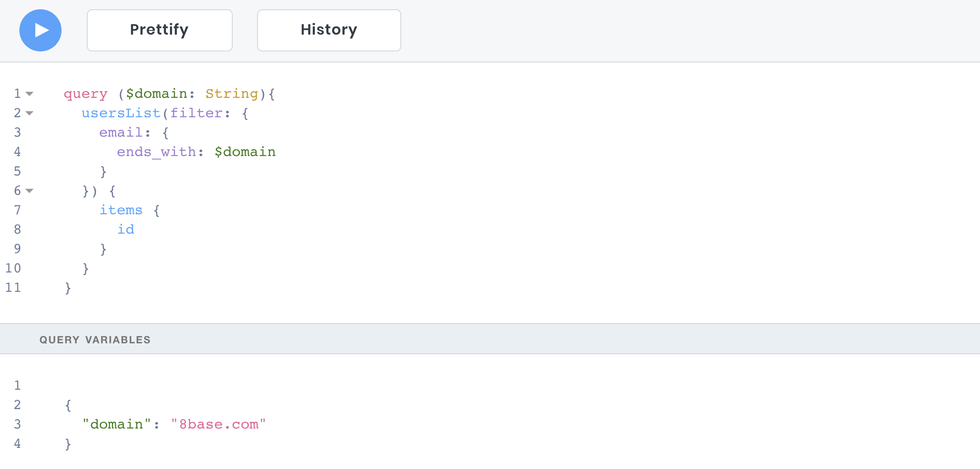Click the 'String' type in the query definition

pyautogui.click(x=231, y=94)
